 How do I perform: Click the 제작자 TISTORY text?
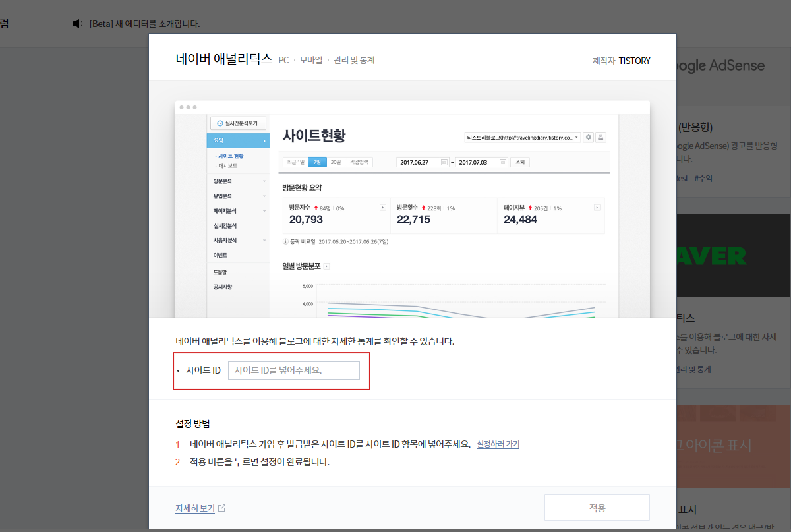622,61
